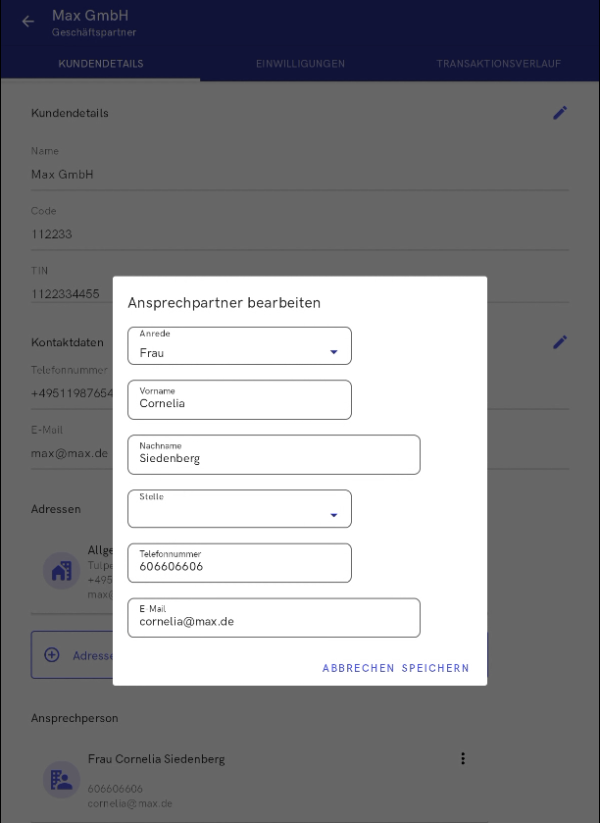Select the Frau Cornelia Siedenberg entry

(156, 759)
